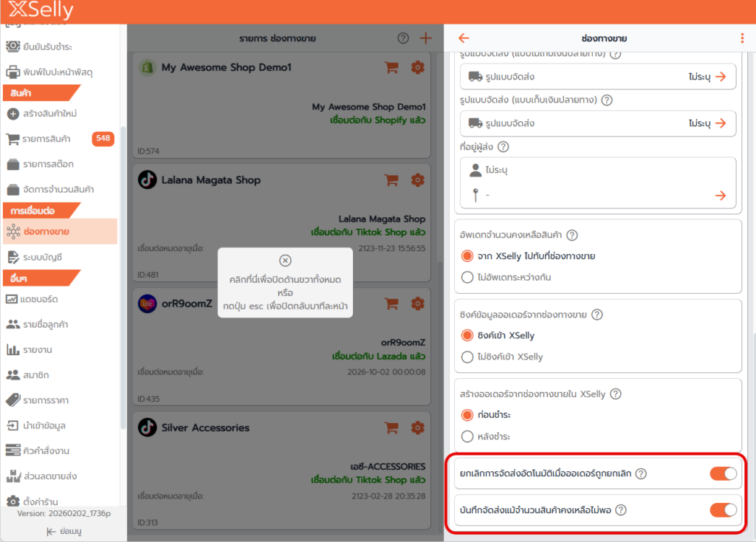This screenshot has width=756, height=542.
Task: Select ไม่ซิงค์เข้า XSelly radio option
Action: [x=467, y=357]
